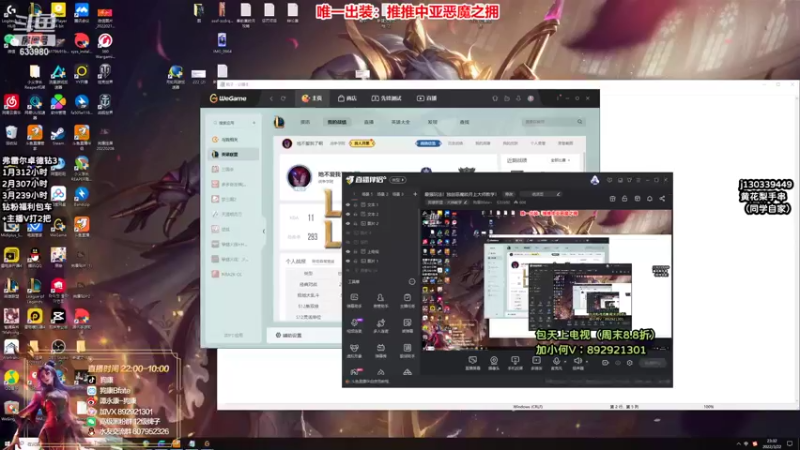Click Windows Start button on taskbar
The width and height of the screenshot is (800, 450).
(7, 444)
